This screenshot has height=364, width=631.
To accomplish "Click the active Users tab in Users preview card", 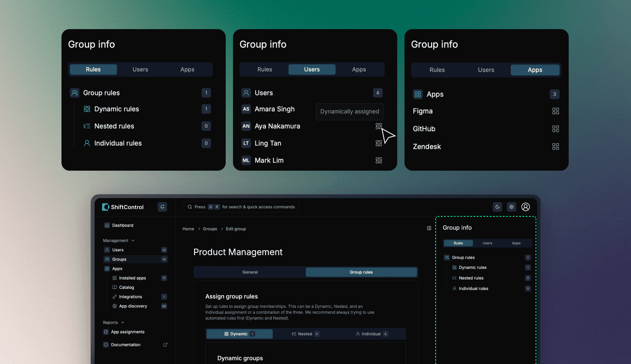I will [x=312, y=70].
